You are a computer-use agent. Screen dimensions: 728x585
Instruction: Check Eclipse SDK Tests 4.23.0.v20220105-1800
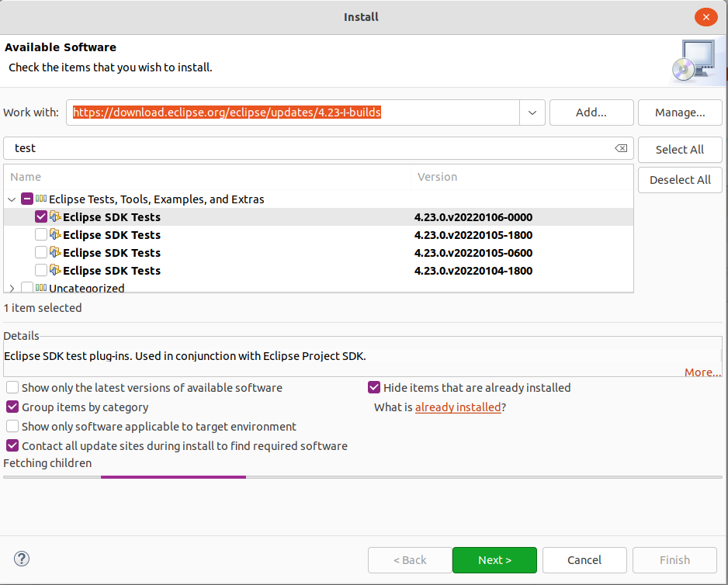pyautogui.click(x=41, y=234)
